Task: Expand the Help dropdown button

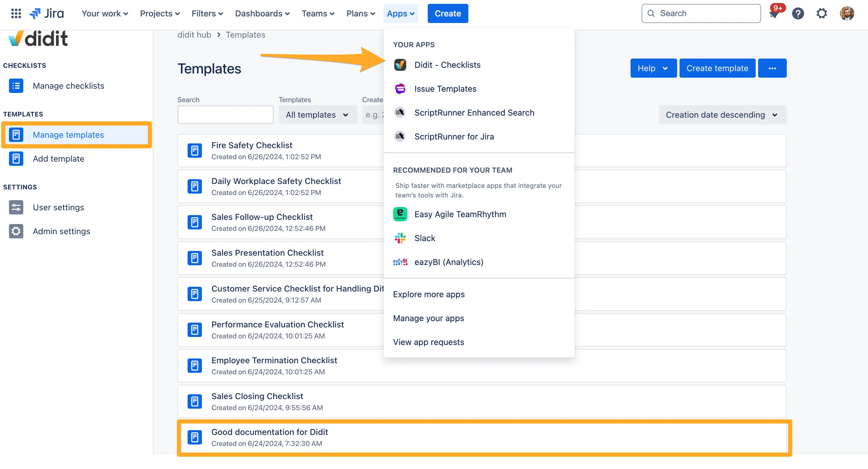Action: pyautogui.click(x=653, y=68)
